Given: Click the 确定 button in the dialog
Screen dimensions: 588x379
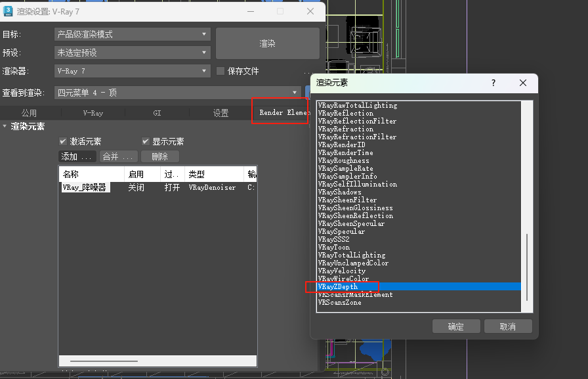Looking at the screenshot, I should (x=456, y=326).
